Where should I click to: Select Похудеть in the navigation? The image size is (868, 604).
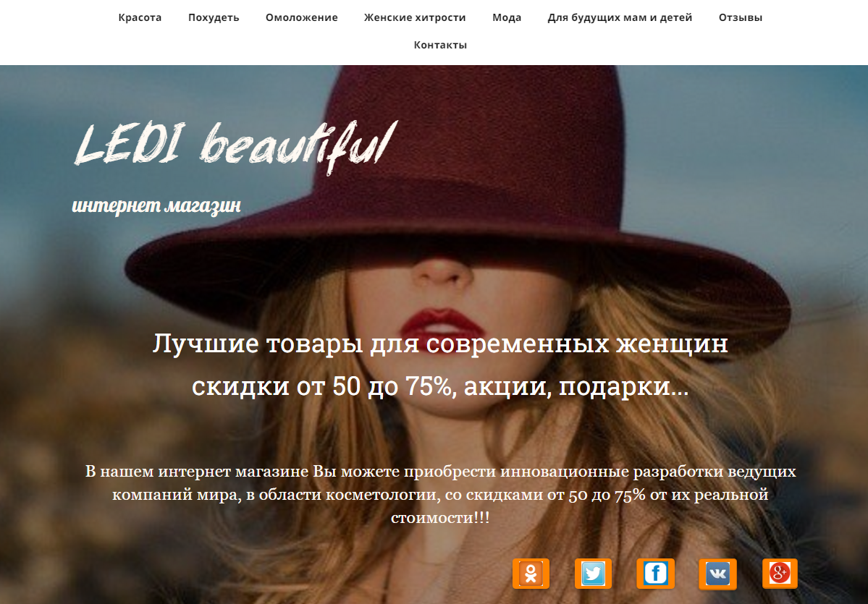(x=214, y=17)
